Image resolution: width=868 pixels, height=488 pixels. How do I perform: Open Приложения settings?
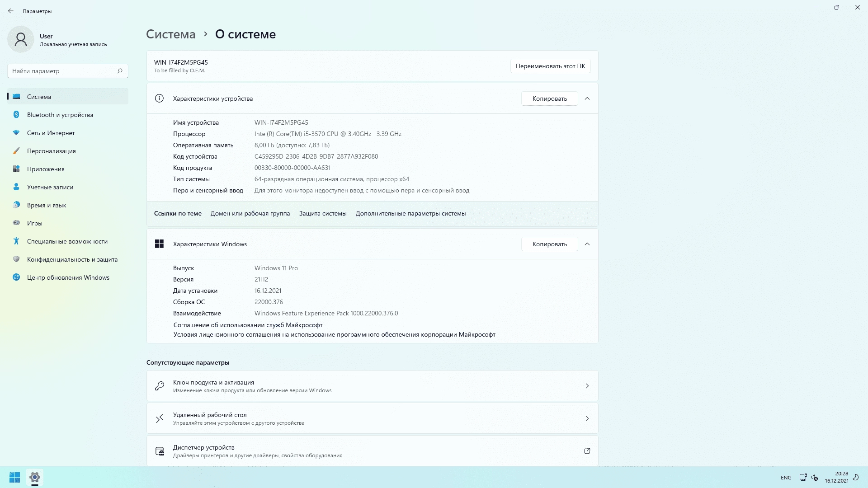pos(68,169)
